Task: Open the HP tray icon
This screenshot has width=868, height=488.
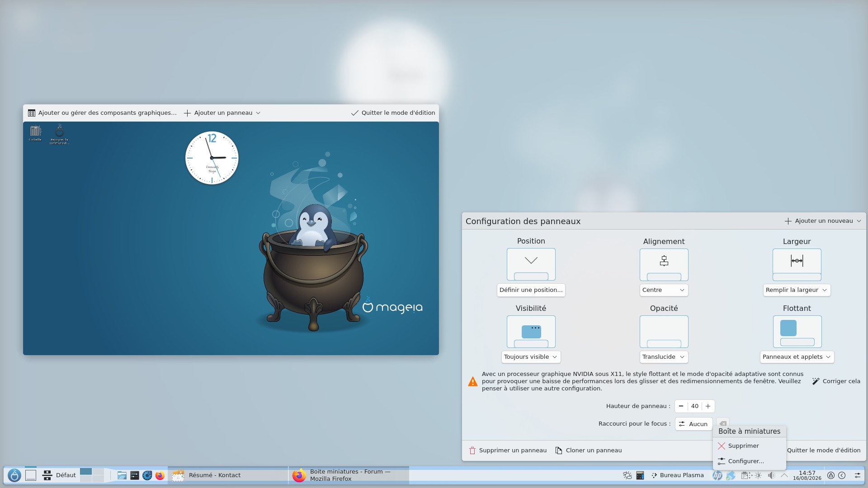Action: tap(717, 475)
